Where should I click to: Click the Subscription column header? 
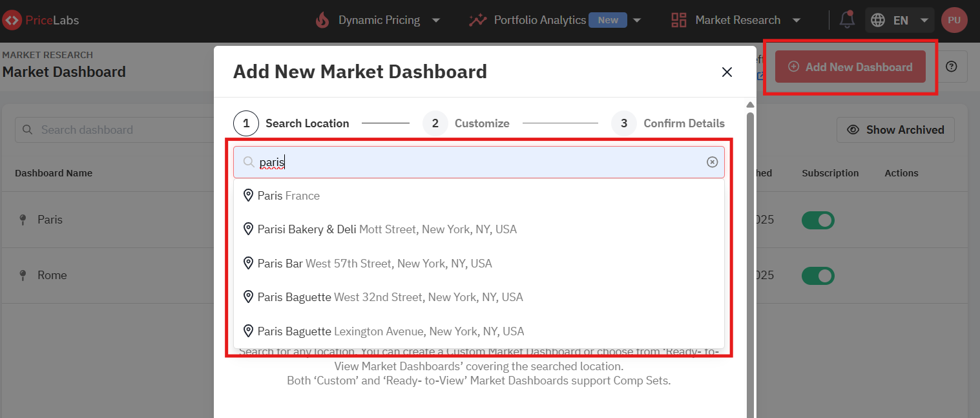830,173
